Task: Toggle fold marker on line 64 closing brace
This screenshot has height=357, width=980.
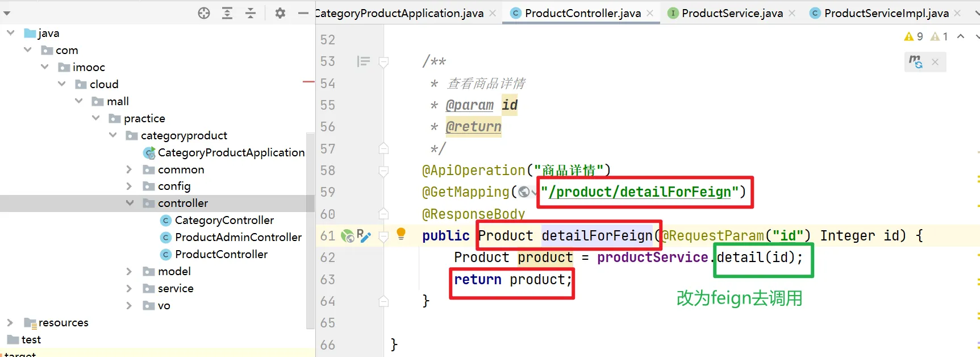Action: [383, 301]
